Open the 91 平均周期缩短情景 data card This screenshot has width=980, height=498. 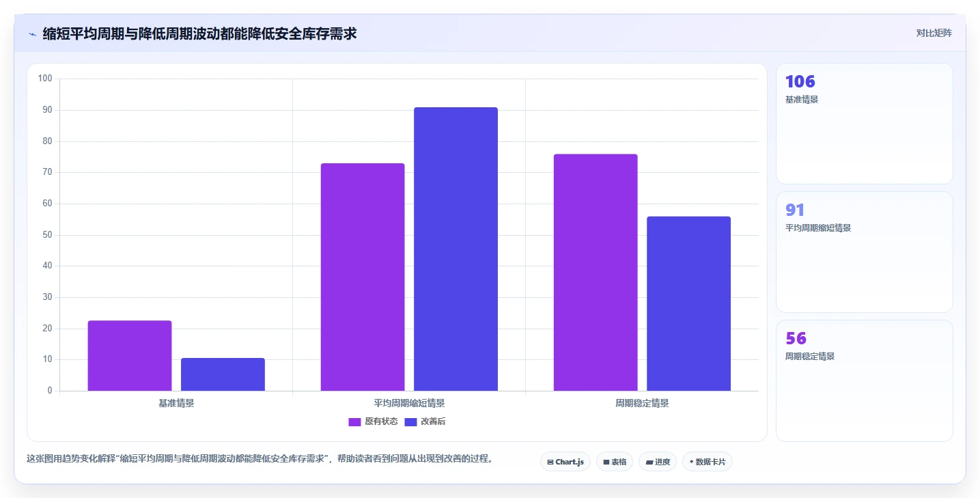point(864,252)
